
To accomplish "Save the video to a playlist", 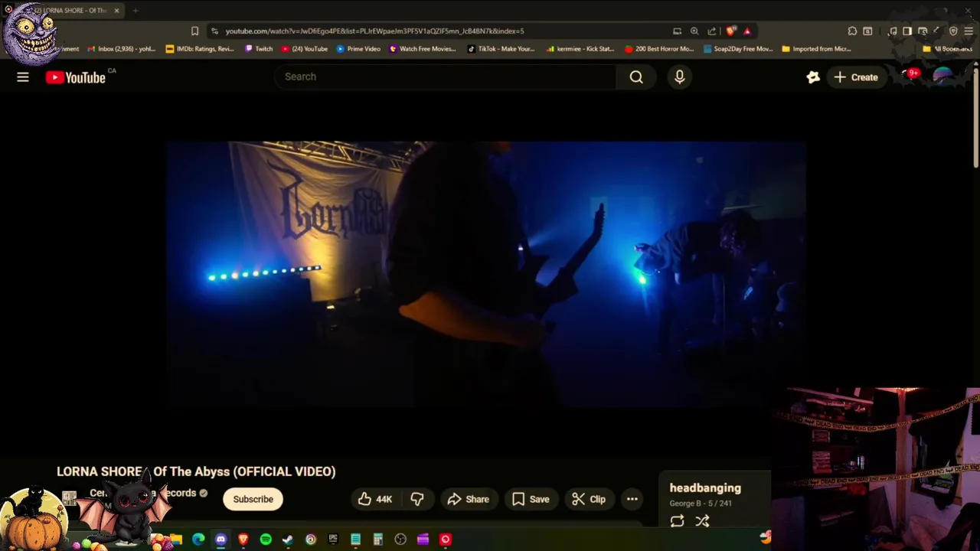I will pos(531,499).
